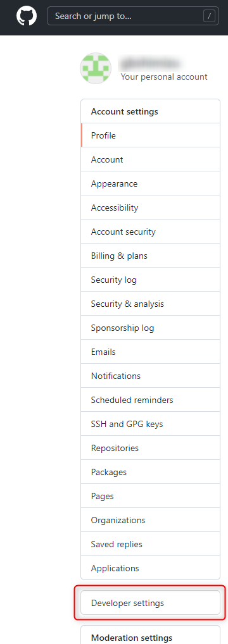Go to Applications settings
Viewport: 228px width, 644px height.
151,569
